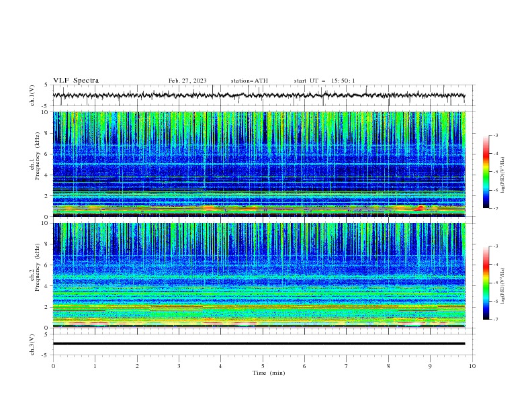Click time axis tick label "4"
Screen dimensions: 532x411
[220, 366]
